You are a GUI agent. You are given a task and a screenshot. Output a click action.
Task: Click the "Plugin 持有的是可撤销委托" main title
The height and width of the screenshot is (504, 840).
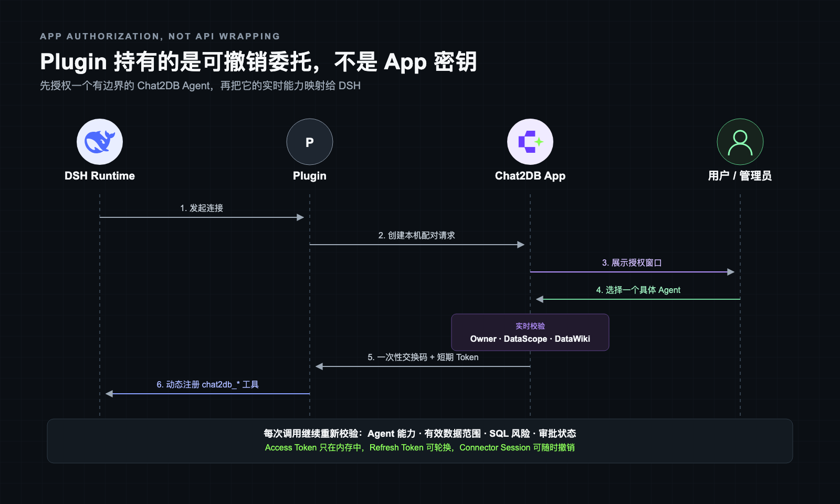(258, 61)
